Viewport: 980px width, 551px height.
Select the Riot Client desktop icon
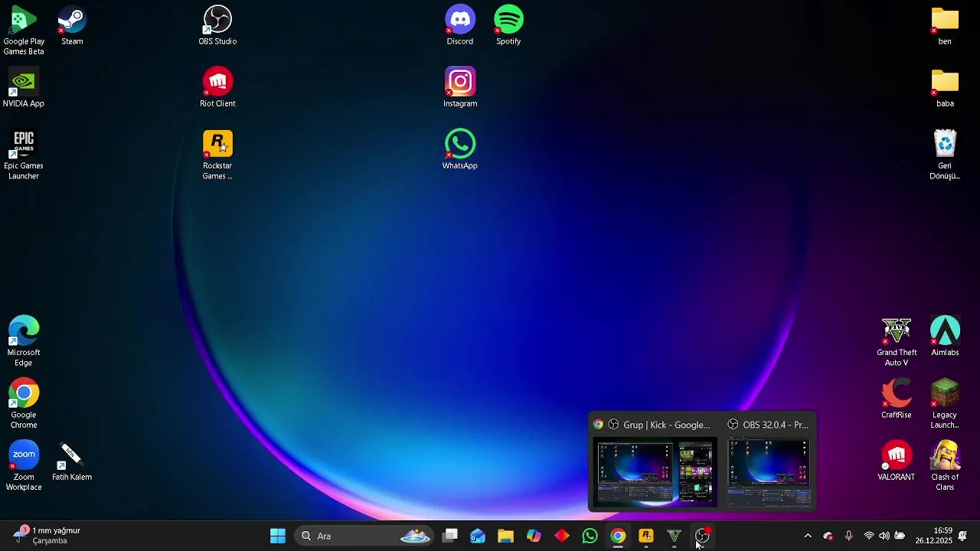click(x=217, y=88)
